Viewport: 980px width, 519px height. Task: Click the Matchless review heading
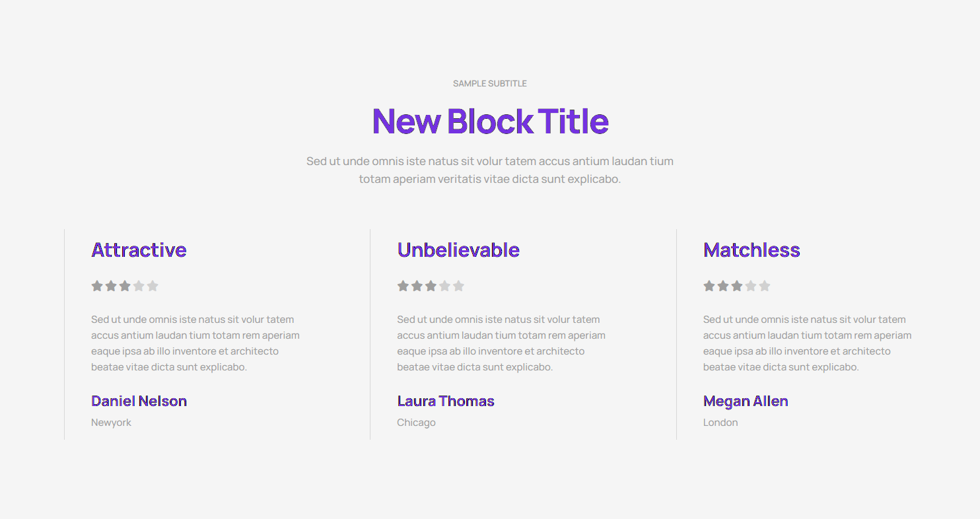click(752, 250)
